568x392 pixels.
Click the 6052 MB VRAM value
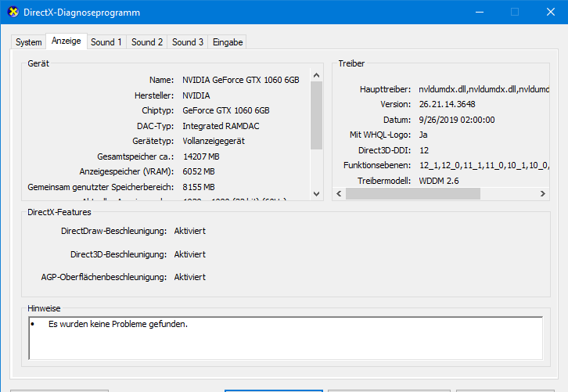click(x=199, y=171)
